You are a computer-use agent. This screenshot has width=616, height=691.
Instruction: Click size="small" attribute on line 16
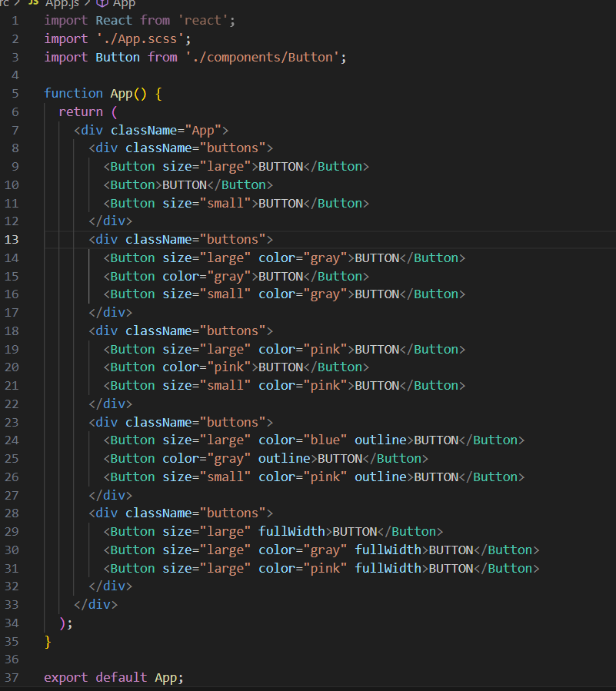[x=207, y=294]
